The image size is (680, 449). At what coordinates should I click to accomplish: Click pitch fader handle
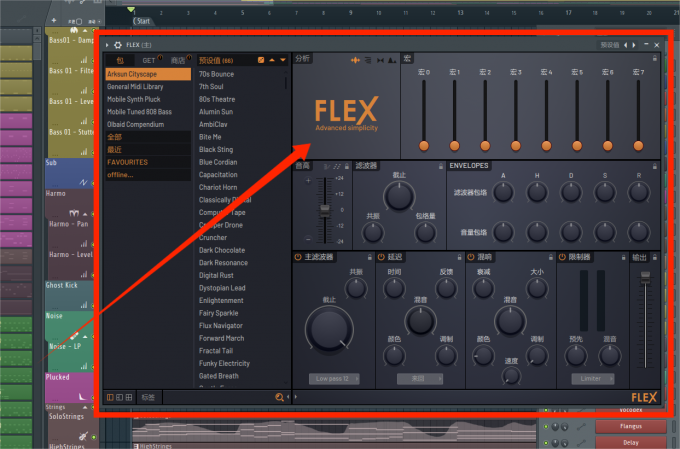click(325, 210)
